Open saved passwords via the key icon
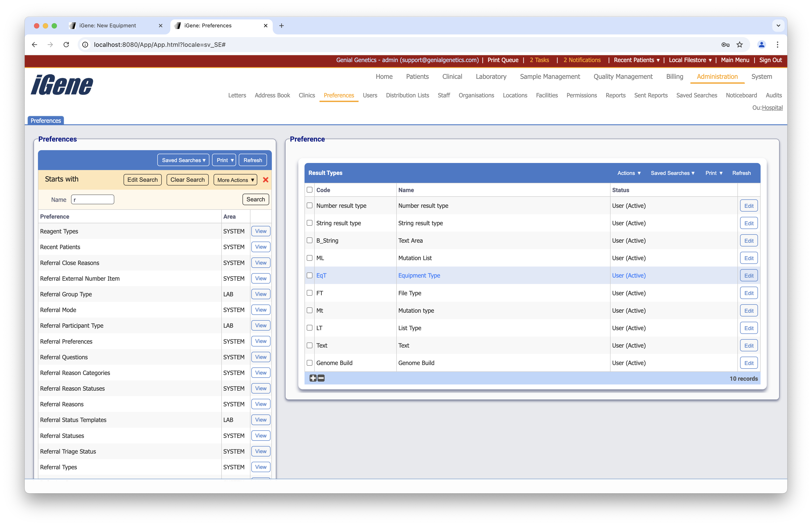Screen dimensions: 812x526 coord(725,45)
